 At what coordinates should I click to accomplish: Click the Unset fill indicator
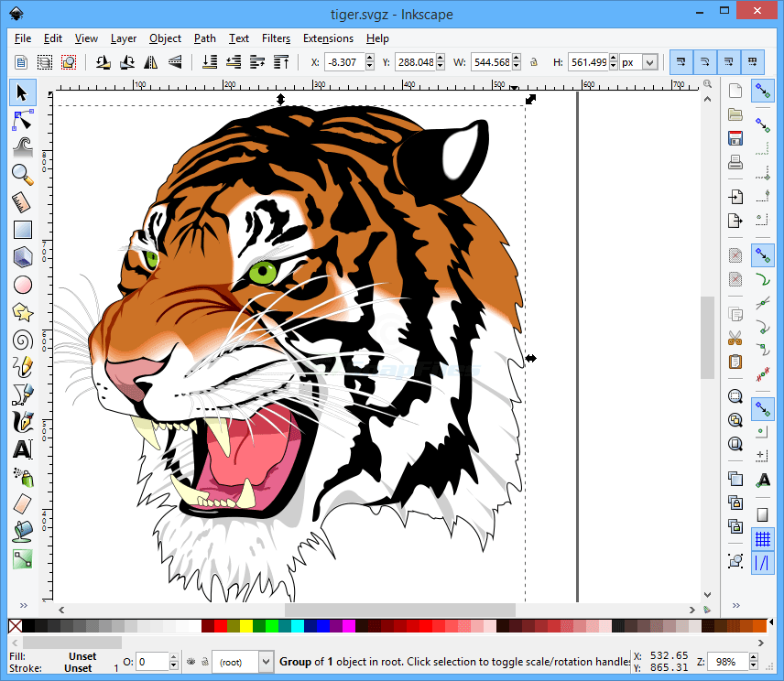point(82,656)
